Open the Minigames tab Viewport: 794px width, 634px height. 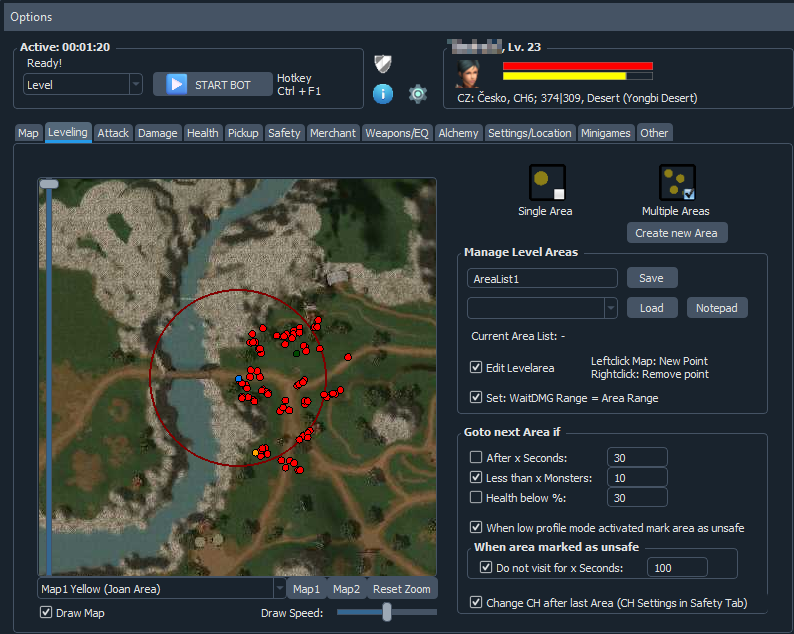(606, 133)
